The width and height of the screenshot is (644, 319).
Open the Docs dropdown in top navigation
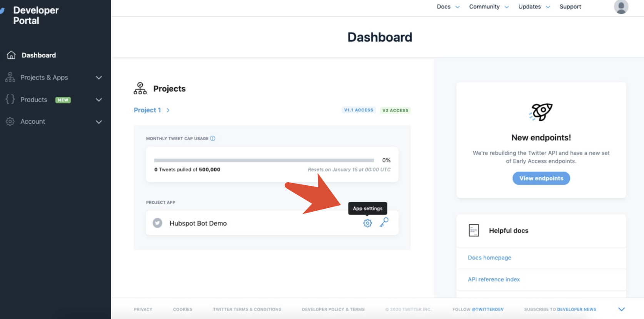pos(448,7)
